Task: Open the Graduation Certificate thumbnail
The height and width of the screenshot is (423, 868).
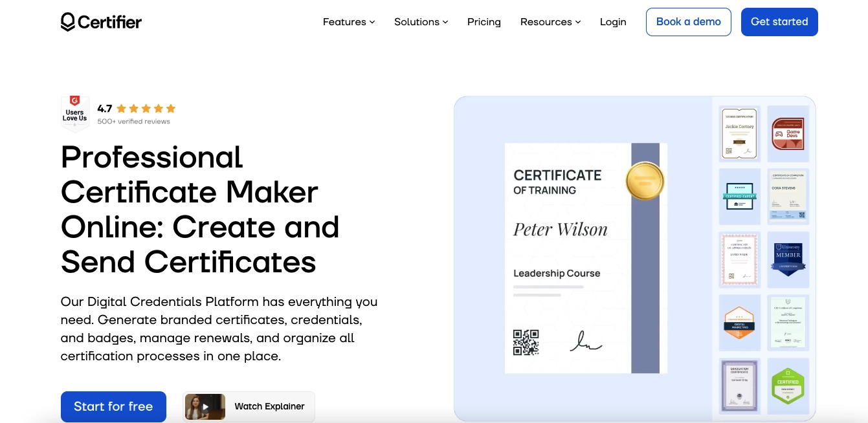Action: [739, 385]
